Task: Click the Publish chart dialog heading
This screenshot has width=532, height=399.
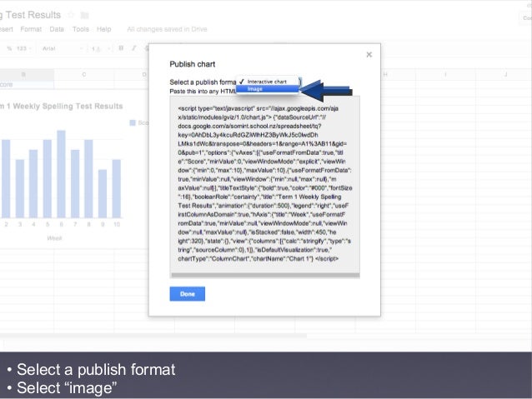Action: [193, 64]
